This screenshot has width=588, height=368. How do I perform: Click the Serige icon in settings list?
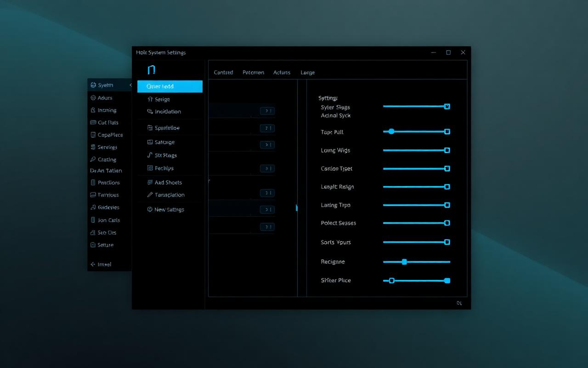tap(150, 99)
